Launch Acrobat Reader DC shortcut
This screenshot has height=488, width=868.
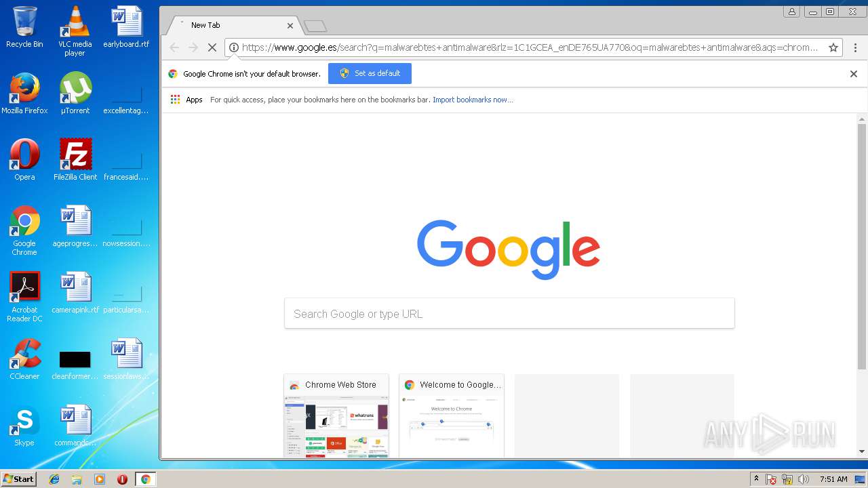(24, 297)
